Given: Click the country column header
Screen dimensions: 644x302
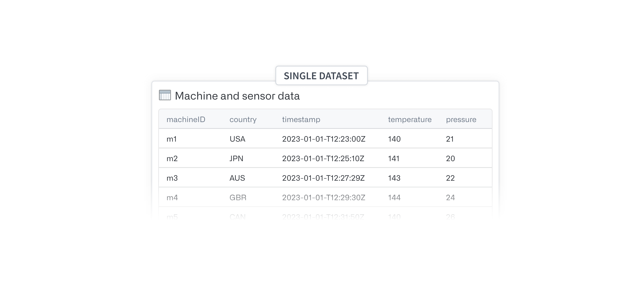Looking at the screenshot, I should (x=243, y=119).
